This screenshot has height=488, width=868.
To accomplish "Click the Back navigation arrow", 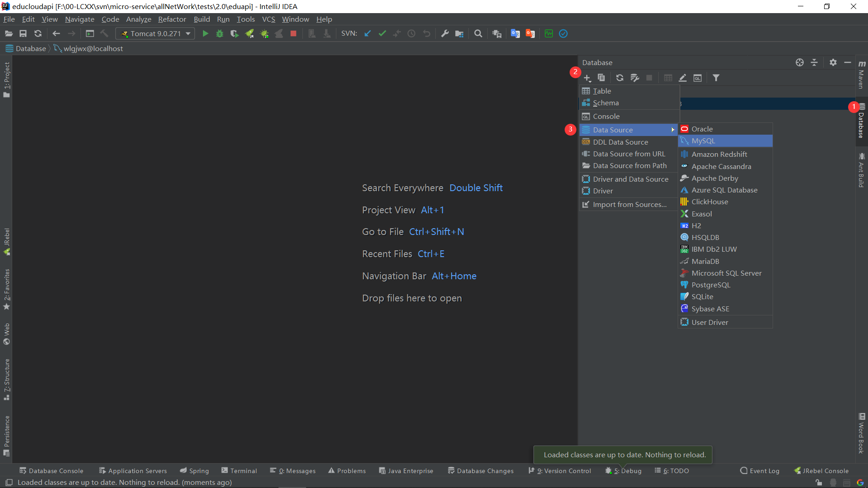I will point(56,33).
